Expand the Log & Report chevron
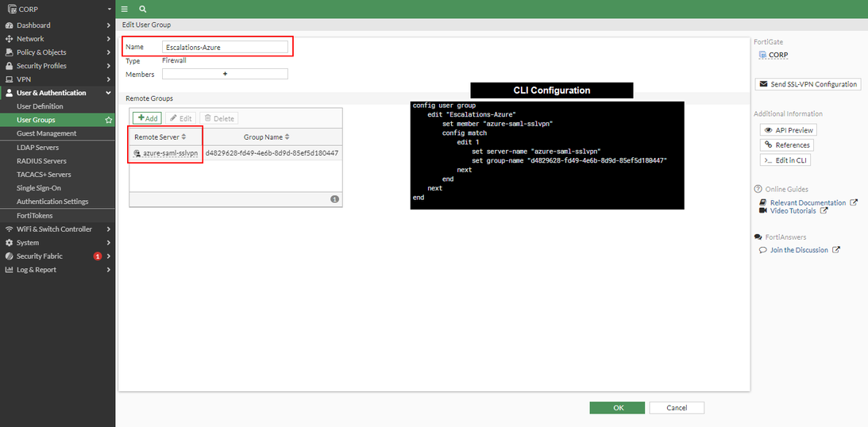This screenshot has height=427, width=868. (x=109, y=270)
